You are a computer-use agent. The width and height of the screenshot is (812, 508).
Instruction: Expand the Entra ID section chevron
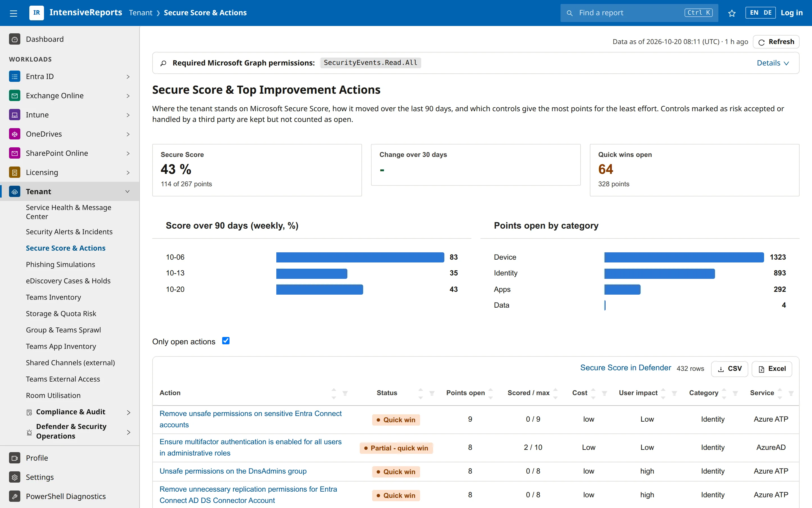click(128, 76)
